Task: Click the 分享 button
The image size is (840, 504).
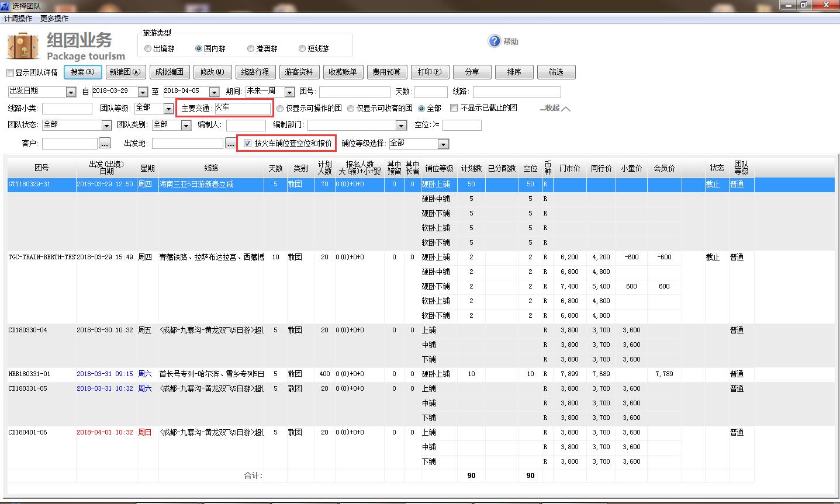Action: click(x=472, y=72)
